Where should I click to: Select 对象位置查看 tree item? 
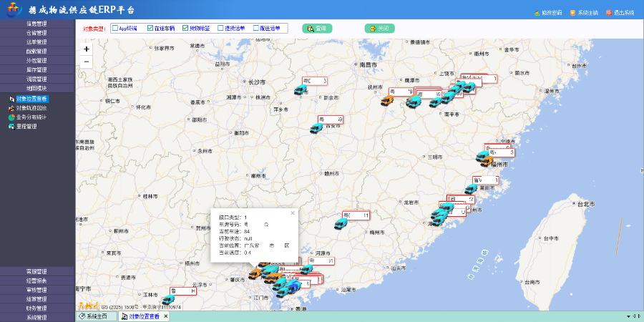click(x=32, y=99)
